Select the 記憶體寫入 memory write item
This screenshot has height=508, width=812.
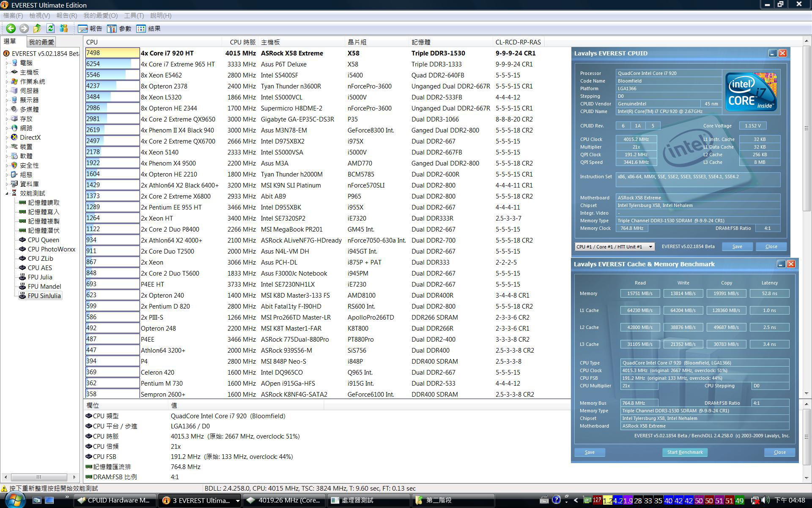tap(44, 212)
